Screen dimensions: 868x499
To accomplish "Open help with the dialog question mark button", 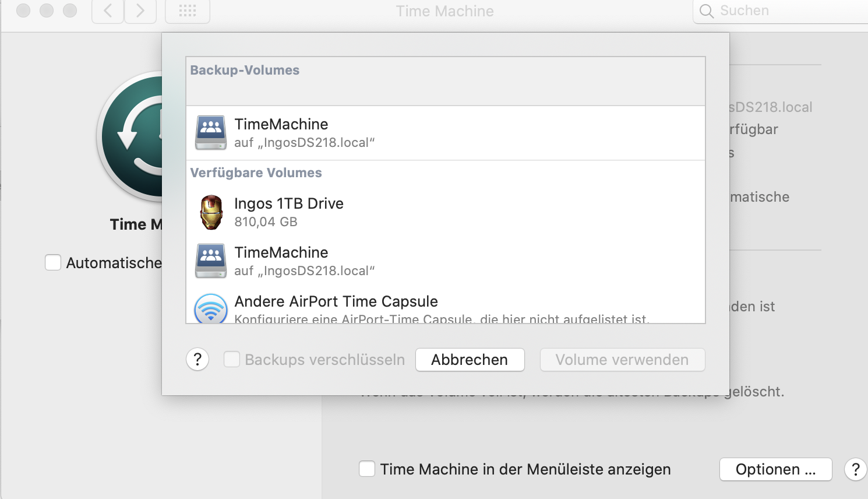I will coord(197,359).
